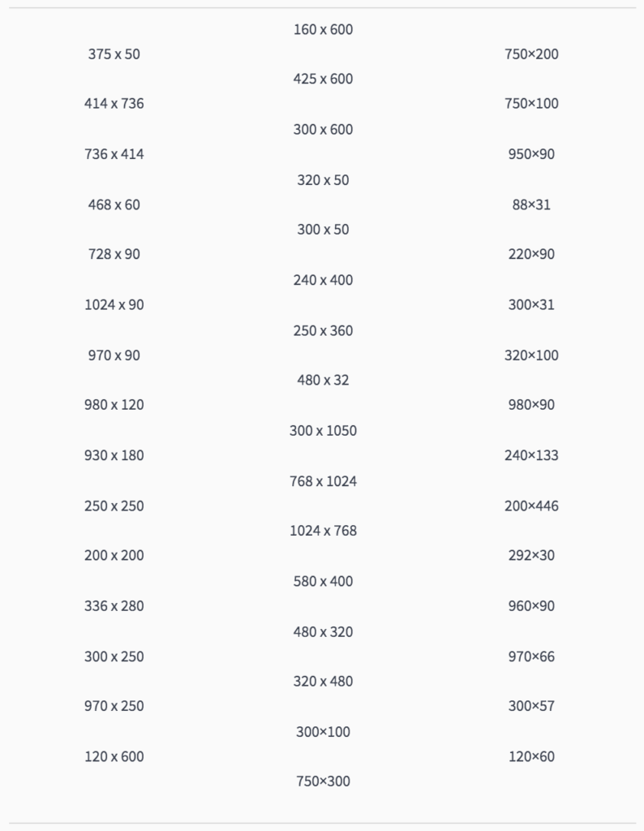The height and width of the screenshot is (831, 644).
Task: Select the 120 x 600 skyscraper size
Action: coord(114,756)
